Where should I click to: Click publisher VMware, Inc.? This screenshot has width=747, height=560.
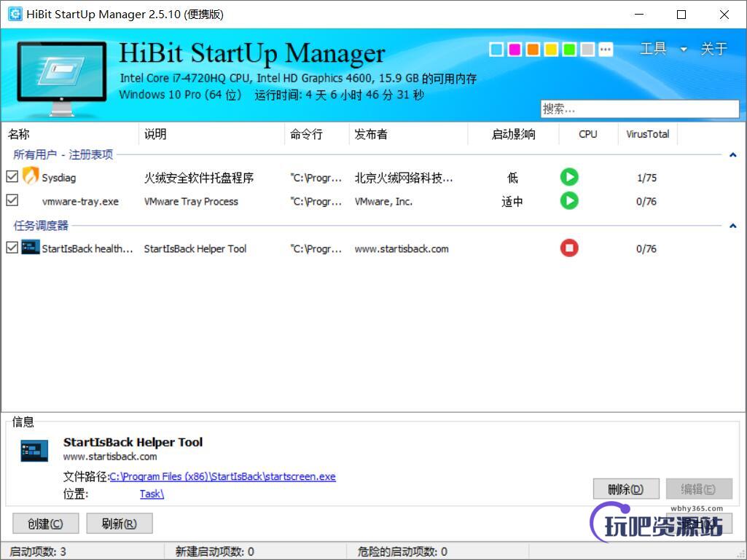pos(383,202)
